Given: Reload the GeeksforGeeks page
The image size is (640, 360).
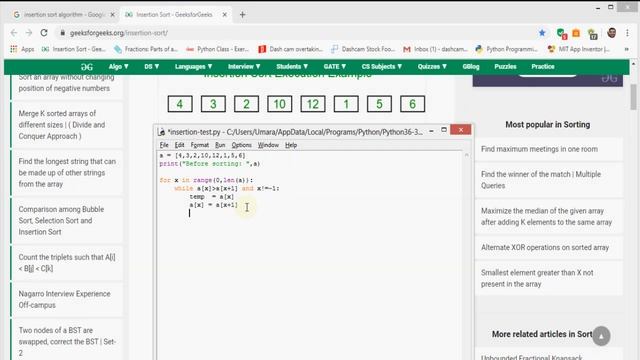Looking at the screenshot, I should point(44,33).
